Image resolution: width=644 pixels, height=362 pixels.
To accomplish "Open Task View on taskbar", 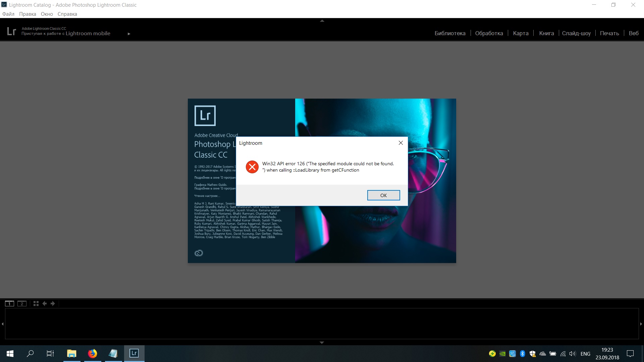I will (x=50, y=354).
